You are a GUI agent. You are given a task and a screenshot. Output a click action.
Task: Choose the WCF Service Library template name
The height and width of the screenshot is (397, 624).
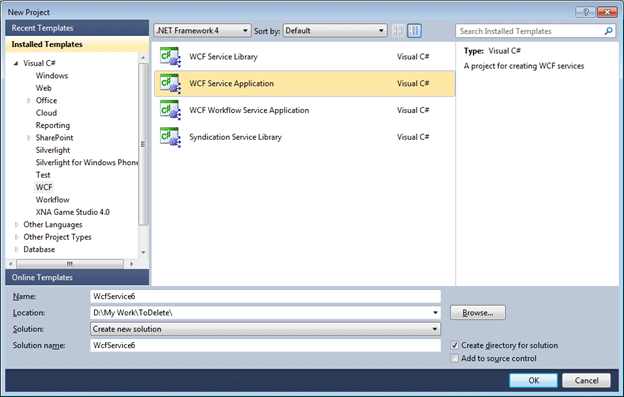(x=223, y=57)
